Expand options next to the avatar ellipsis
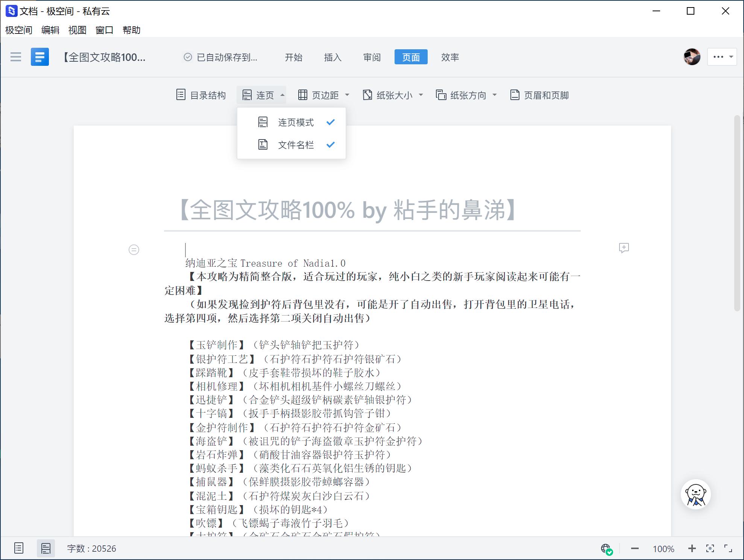Image resolution: width=744 pixels, height=560 pixels. pyautogui.click(x=721, y=57)
